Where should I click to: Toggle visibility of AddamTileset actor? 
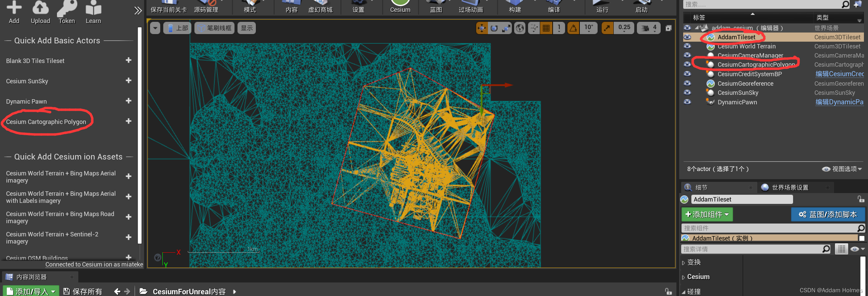point(687,37)
